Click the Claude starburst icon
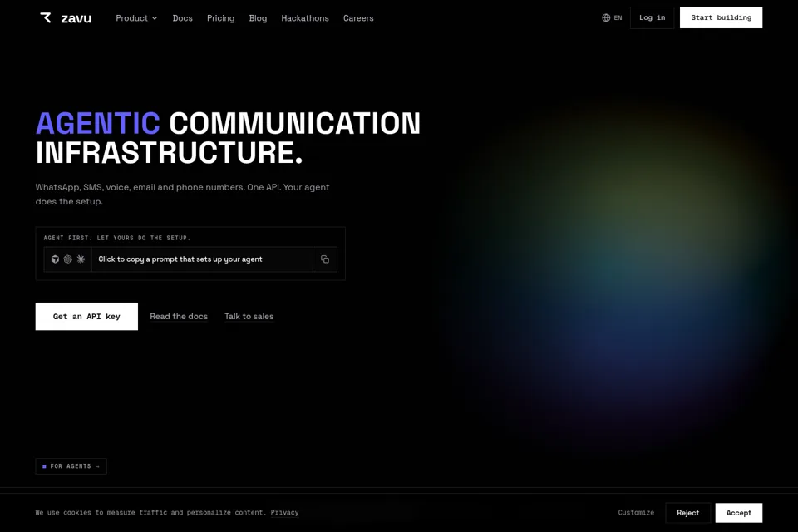Viewport: 798px width, 532px height. coord(81,259)
